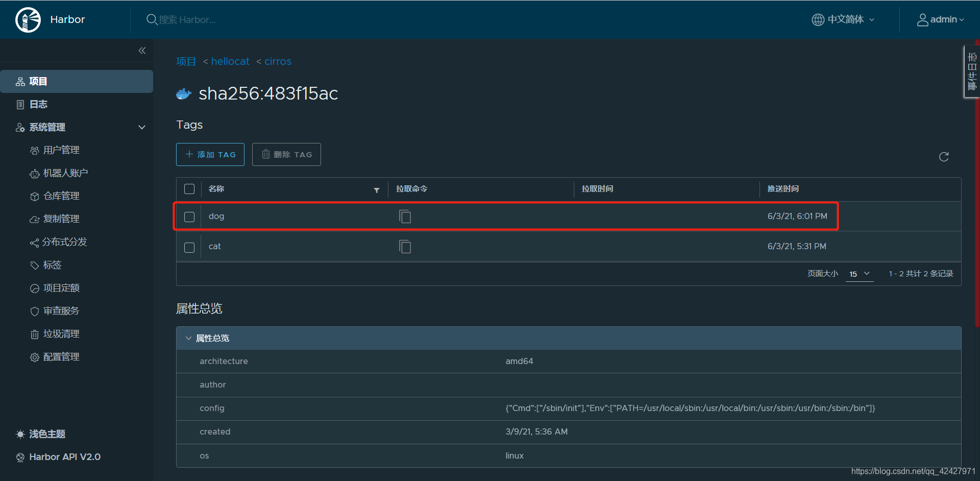Open the side panel tab on the right edge
This screenshot has width=980, height=481.
[x=971, y=71]
